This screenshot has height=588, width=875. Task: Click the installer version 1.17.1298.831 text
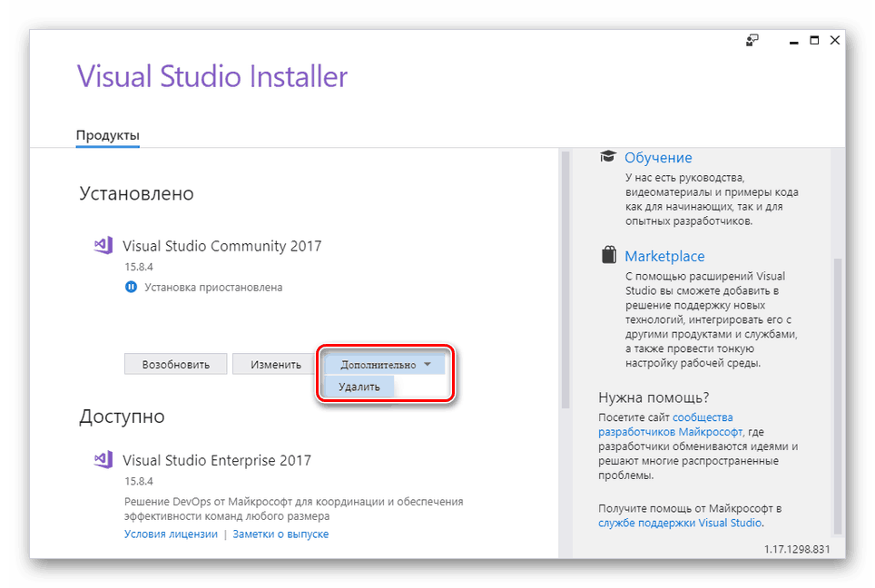tap(797, 550)
